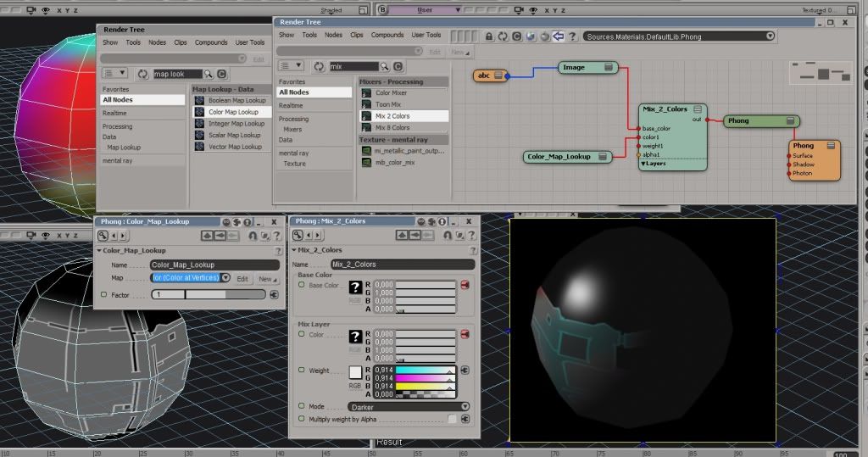Screen dimensions: 868x457
Task: Toggle the lock icon in front Render Tree toolbar
Action: coord(489,36)
